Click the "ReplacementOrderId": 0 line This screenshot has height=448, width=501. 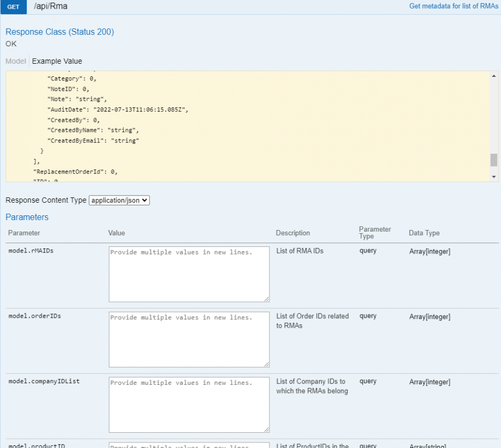pyautogui.click(x=75, y=172)
